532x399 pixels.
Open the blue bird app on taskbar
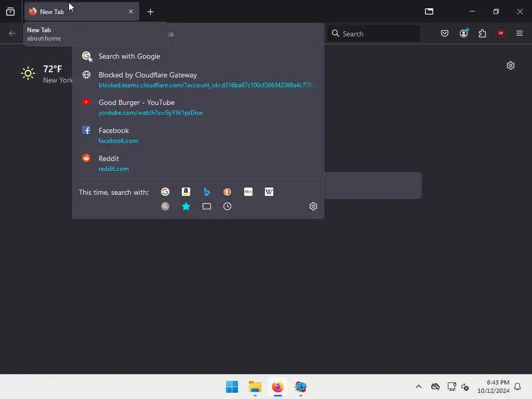[x=301, y=387]
